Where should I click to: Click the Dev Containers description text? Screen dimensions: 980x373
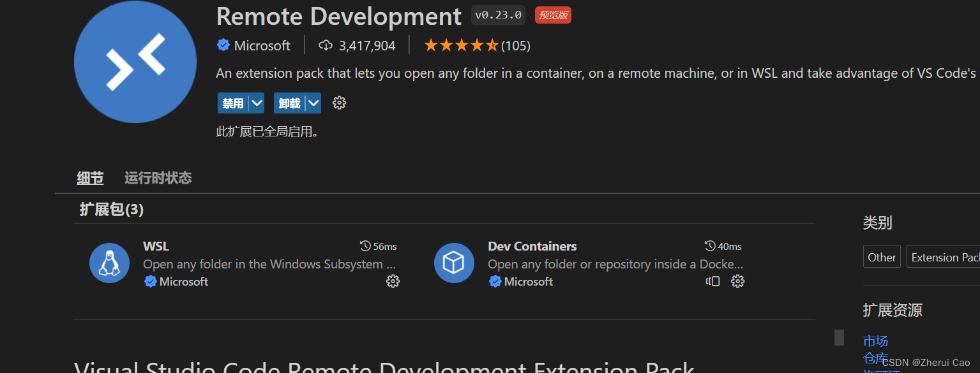[615, 264]
